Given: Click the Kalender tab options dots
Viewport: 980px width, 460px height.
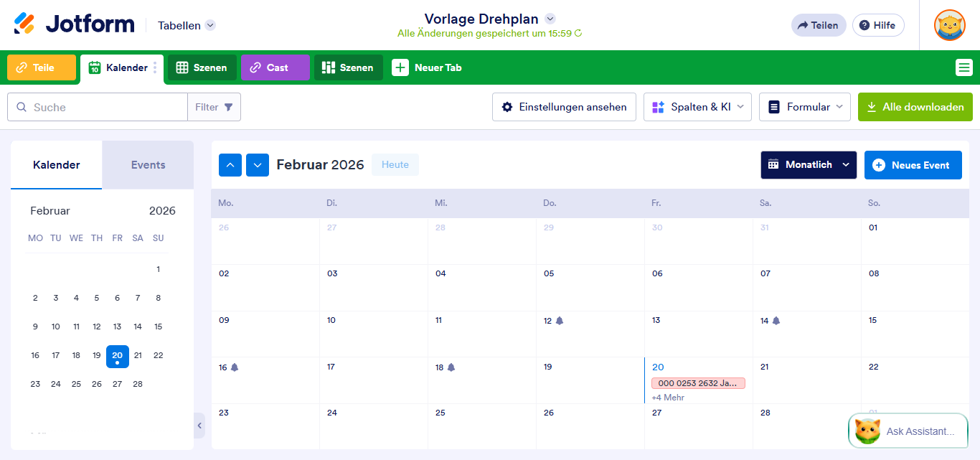Looking at the screenshot, I should [155, 67].
